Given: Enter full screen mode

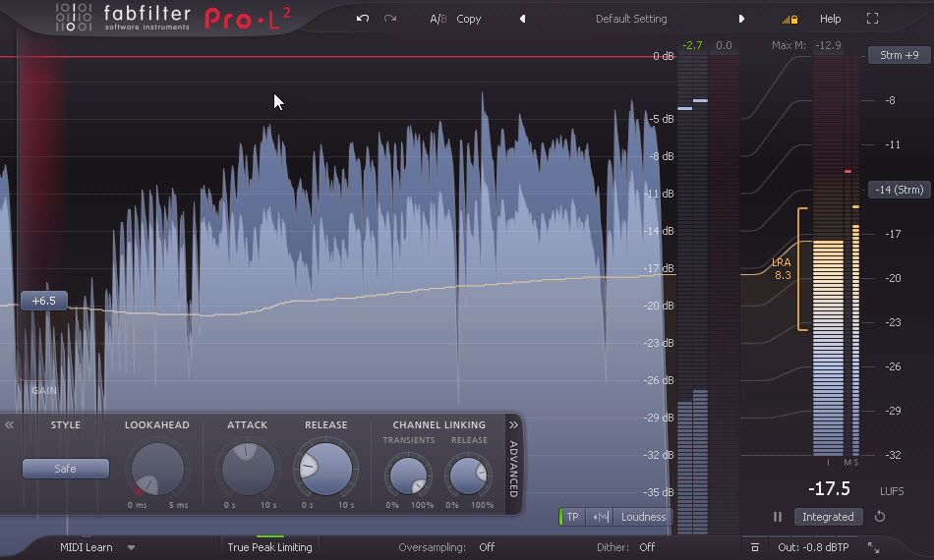Looking at the screenshot, I should click(872, 19).
